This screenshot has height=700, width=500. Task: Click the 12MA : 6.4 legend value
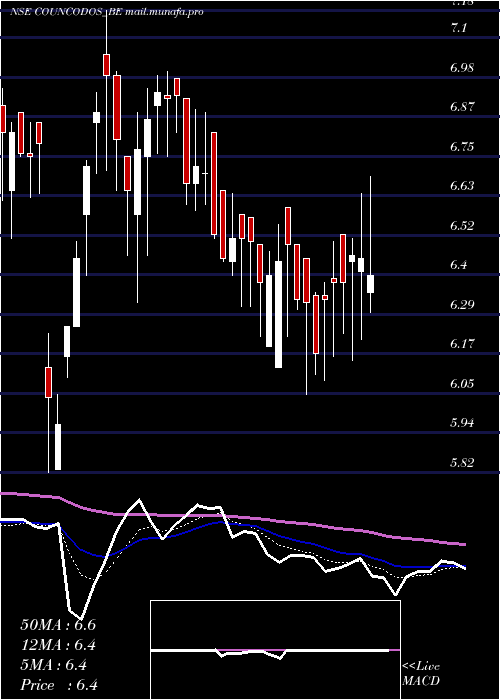[59, 645]
